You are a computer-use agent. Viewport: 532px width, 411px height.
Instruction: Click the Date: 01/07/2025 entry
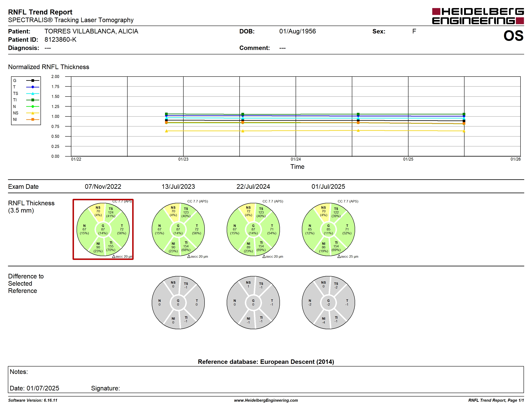pos(34,388)
